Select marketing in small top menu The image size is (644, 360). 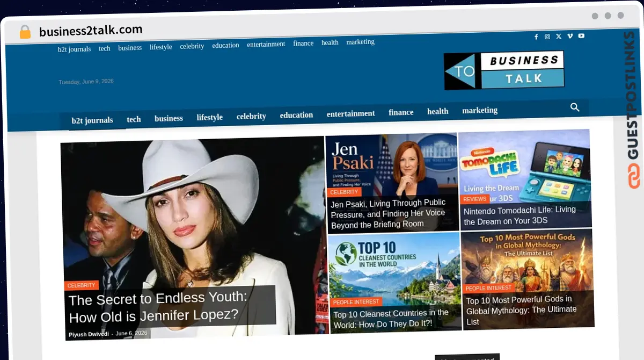(x=360, y=42)
